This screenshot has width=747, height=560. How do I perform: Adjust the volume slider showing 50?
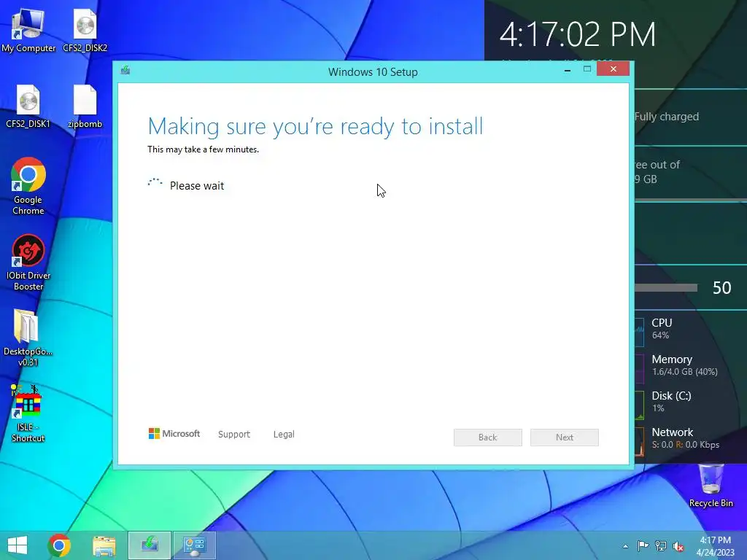click(x=666, y=287)
